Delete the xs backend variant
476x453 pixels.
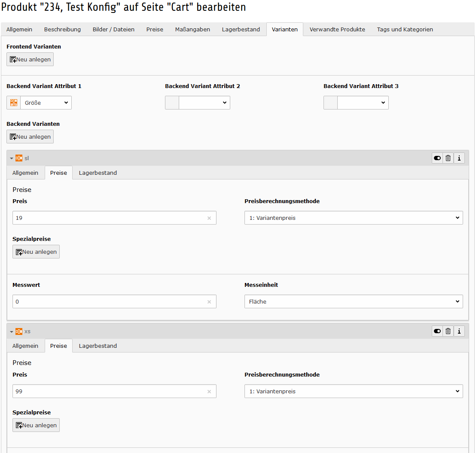[448, 331]
